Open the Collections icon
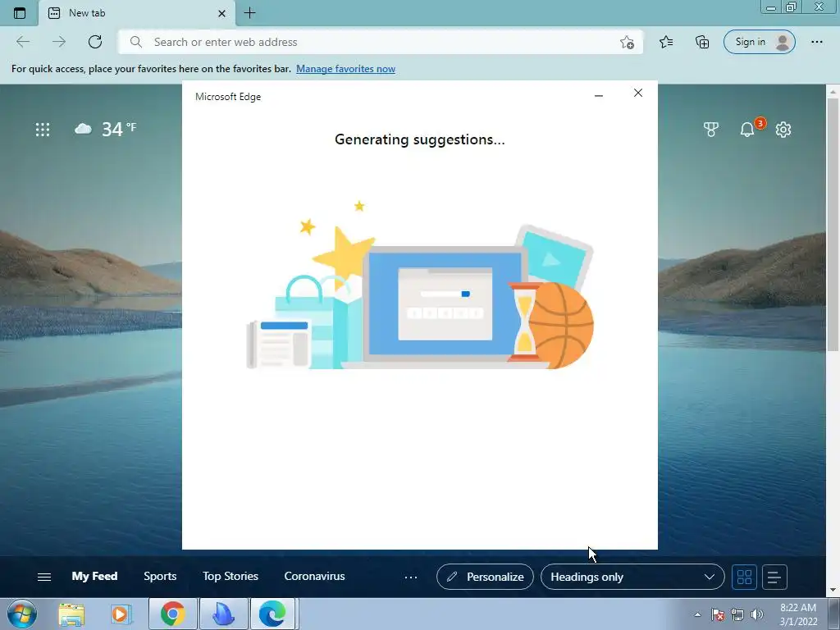This screenshot has height=630, width=840. click(x=702, y=42)
